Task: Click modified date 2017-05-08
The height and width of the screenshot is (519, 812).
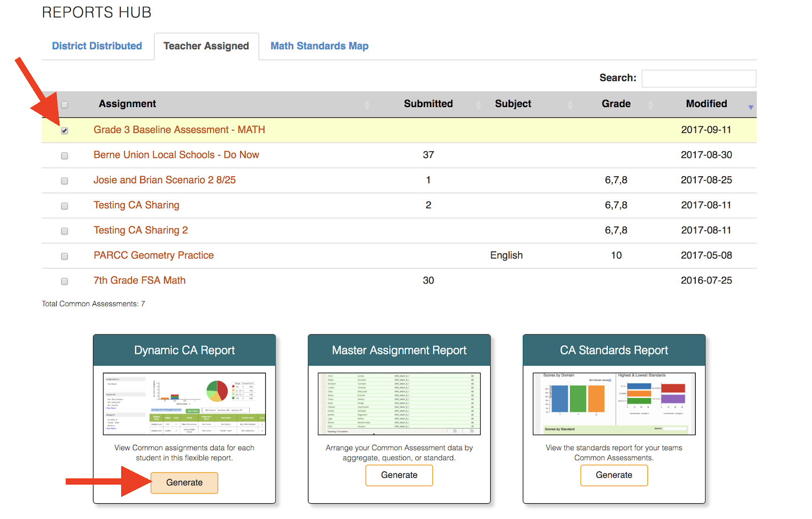Action: pos(706,255)
